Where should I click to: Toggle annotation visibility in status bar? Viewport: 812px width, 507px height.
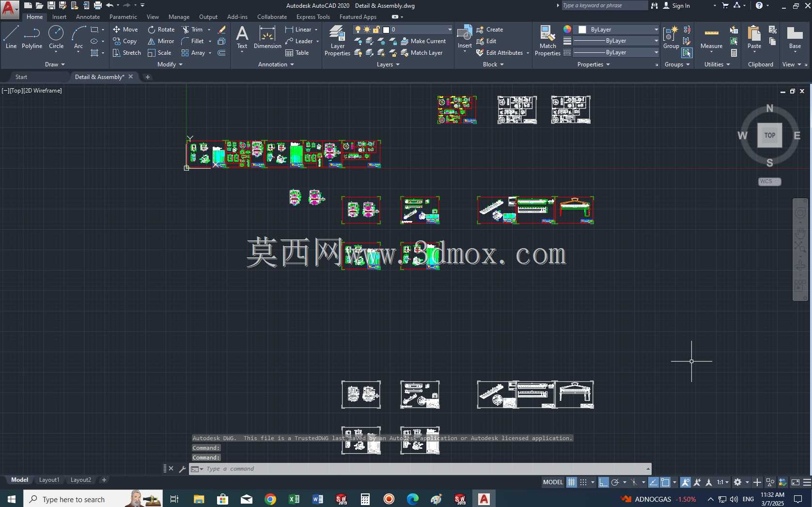point(686,482)
